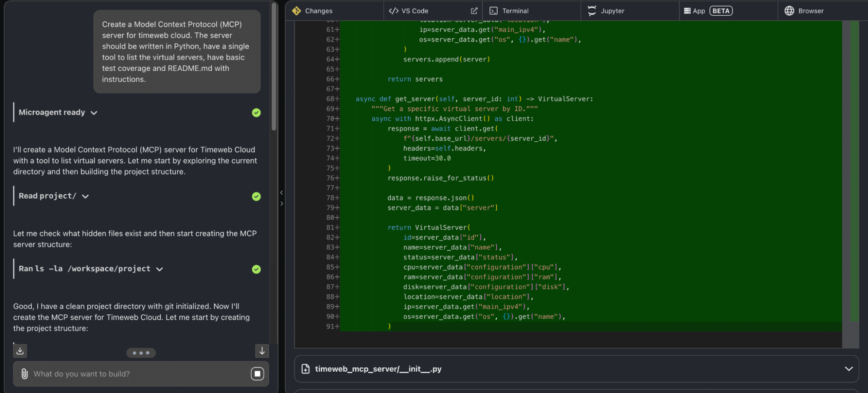Collapse chat panel with left chevron

pos(281,193)
